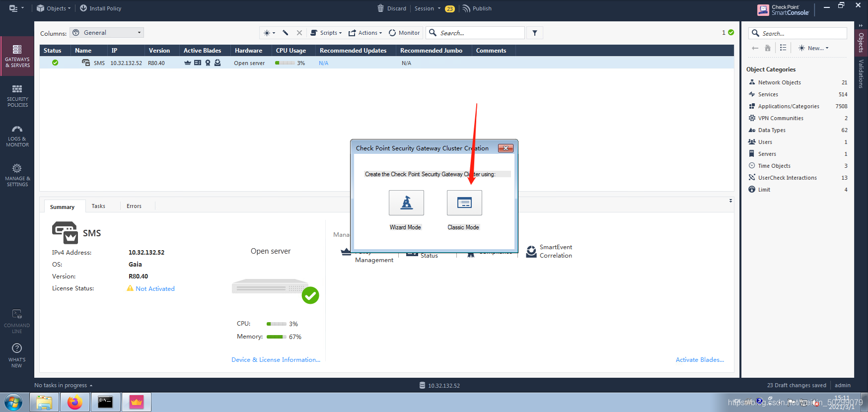This screenshot has height=412, width=868.
Task: Click the filter funnel icon
Action: 535,33
